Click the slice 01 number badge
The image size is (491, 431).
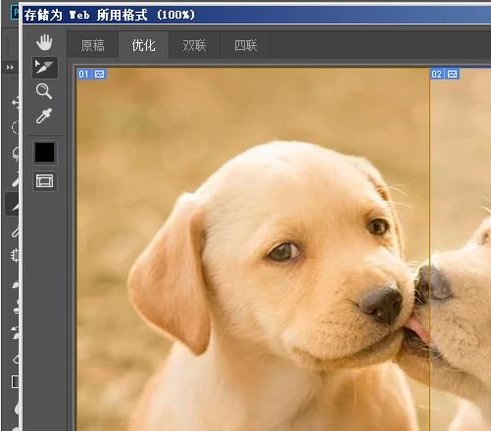(84, 74)
